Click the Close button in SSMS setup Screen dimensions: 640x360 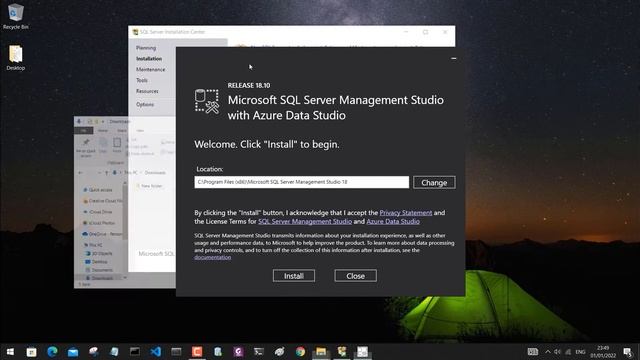point(355,276)
